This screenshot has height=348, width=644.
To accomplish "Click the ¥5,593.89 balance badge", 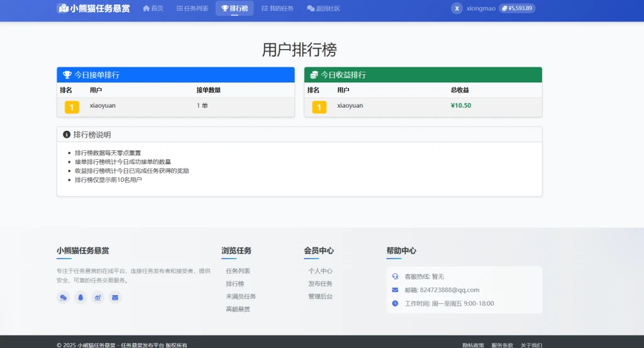I will coord(517,9).
